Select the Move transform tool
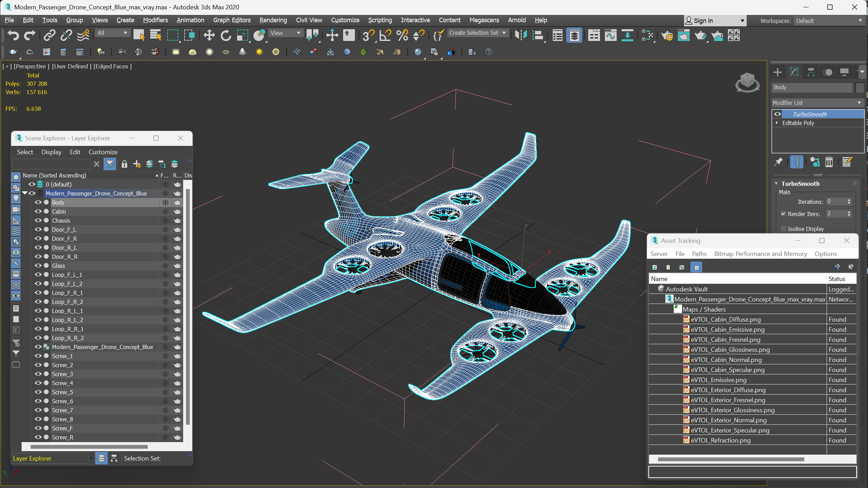 pos(209,35)
